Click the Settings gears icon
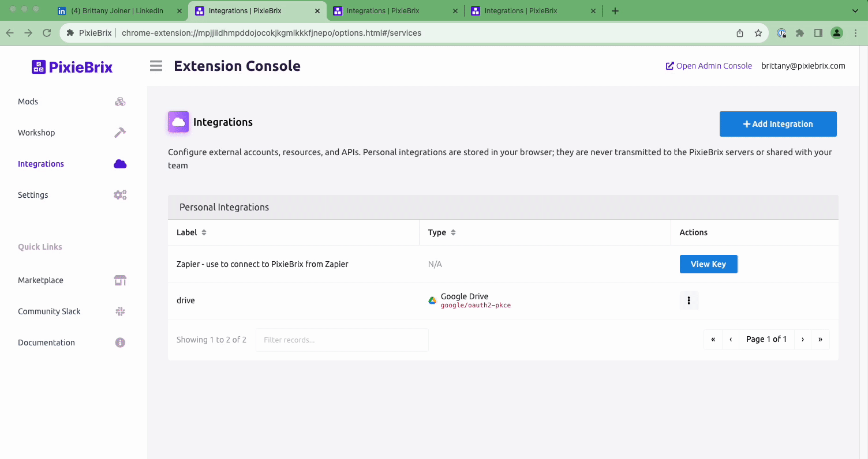868x459 pixels. (x=120, y=195)
